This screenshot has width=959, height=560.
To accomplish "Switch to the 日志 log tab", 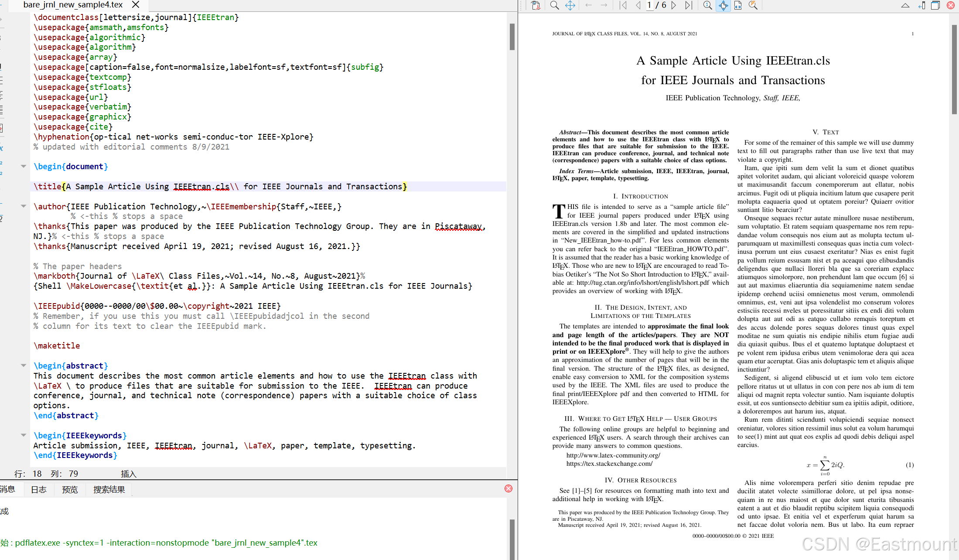I will click(38, 489).
